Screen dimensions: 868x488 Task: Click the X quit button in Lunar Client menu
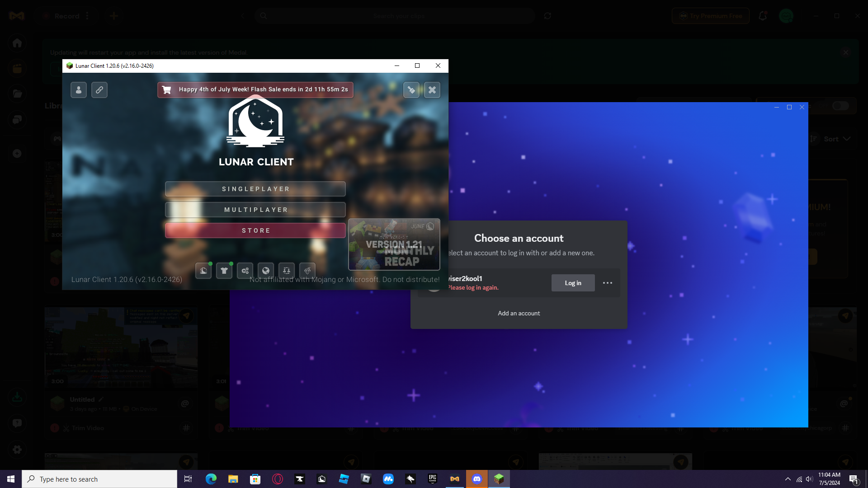[x=432, y=90]
